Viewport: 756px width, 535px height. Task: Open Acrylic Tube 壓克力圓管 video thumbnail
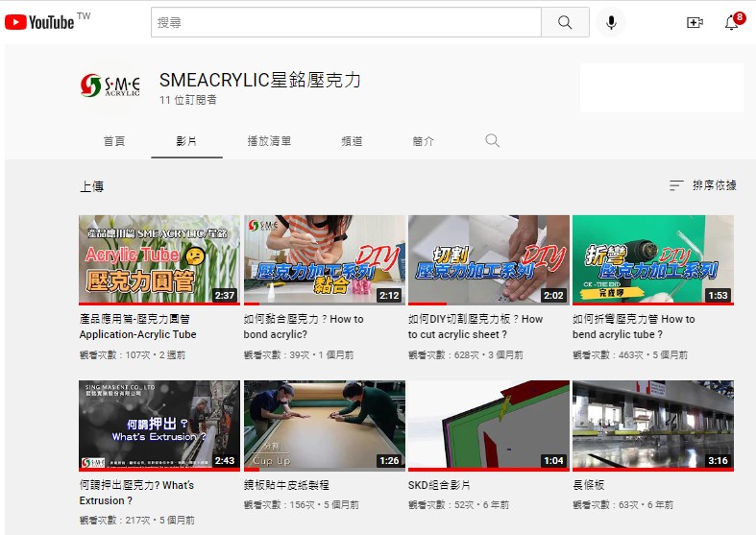point(159,259)
